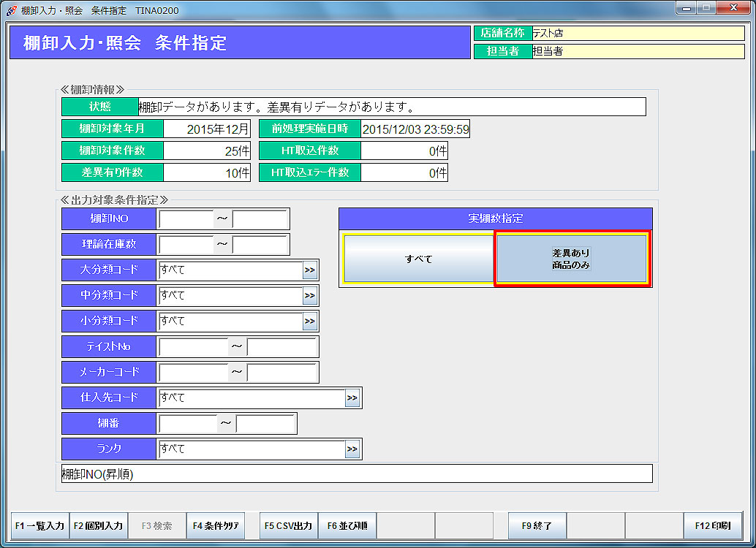Expand the 中分類コード dropdown arrow

coord(310,296)
